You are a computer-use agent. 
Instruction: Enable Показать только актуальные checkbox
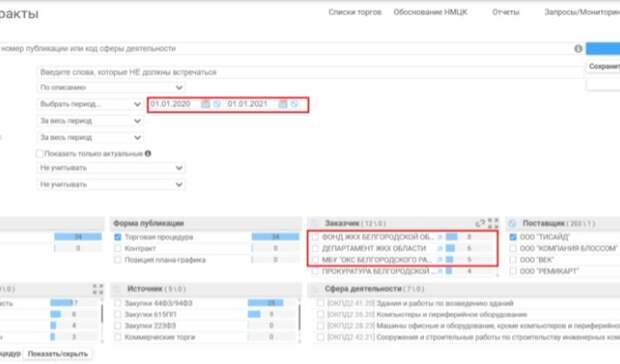click(x=39, y=154)
